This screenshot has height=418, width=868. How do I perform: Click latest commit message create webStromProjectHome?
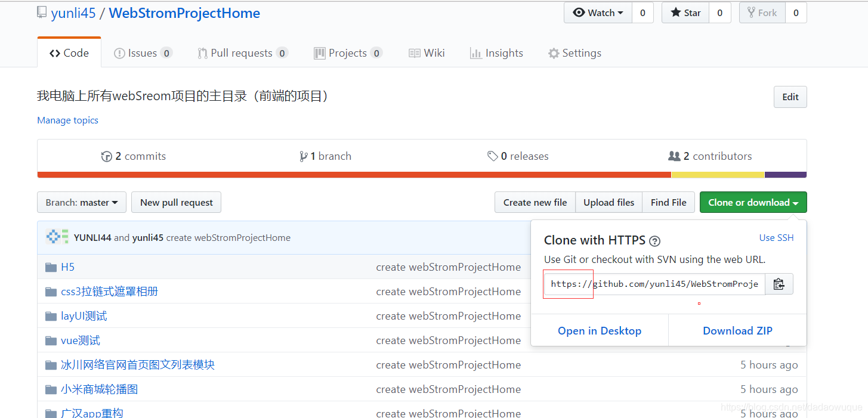(x=228, y=237)
